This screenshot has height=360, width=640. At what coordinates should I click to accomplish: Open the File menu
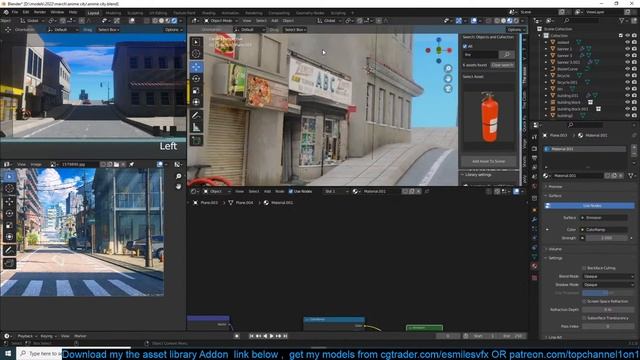15,12
